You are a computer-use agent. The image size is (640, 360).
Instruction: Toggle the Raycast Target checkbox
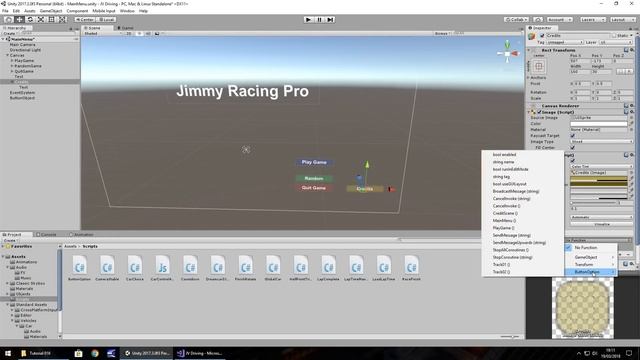coord(572,136)
